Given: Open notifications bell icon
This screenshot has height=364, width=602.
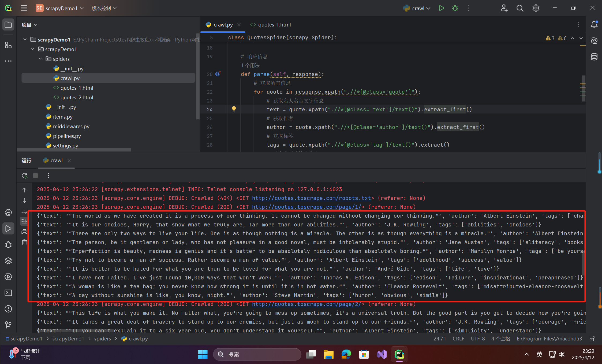Looking at the screenshot, I should [x=594, y=25].
